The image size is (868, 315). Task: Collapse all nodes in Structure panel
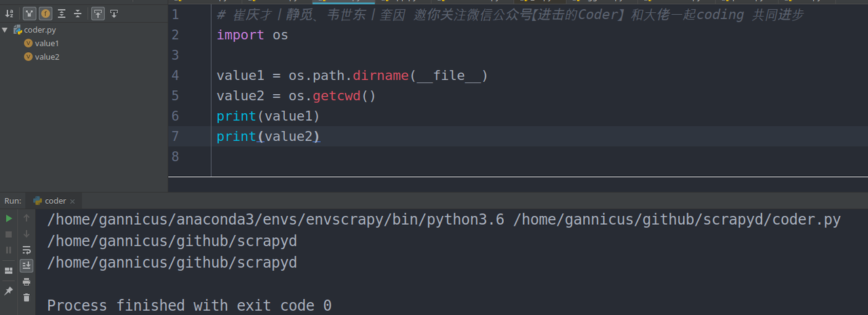(x=77, y=14)
